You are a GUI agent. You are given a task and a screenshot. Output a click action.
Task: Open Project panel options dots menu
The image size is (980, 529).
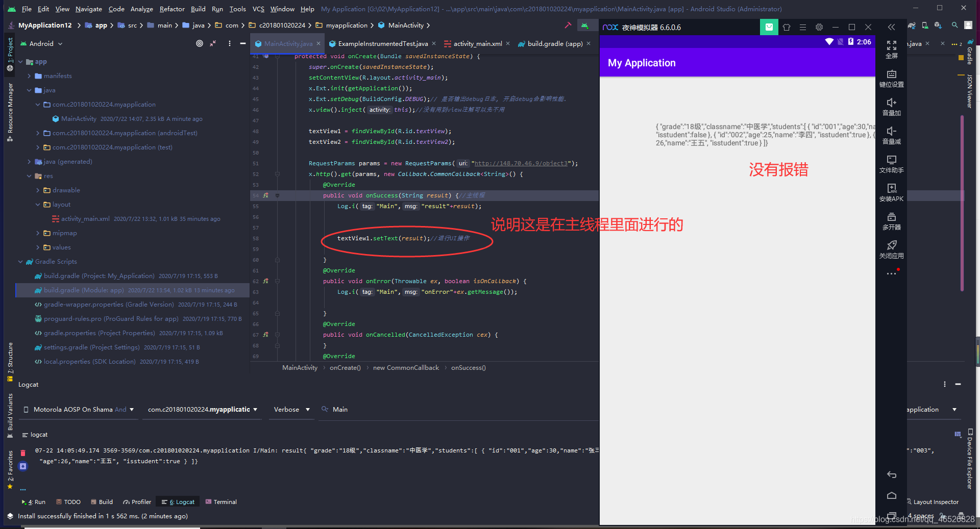tap(229, 43)
